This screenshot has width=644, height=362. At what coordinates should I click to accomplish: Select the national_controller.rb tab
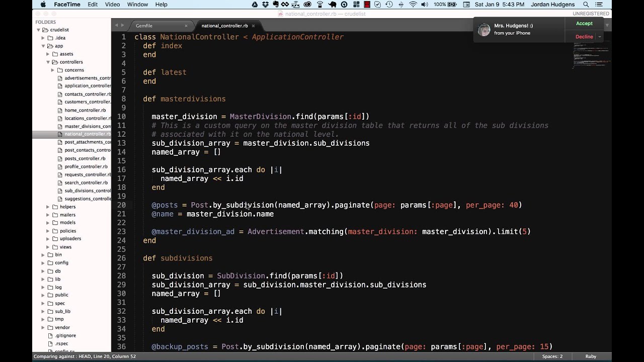[224, 26]
